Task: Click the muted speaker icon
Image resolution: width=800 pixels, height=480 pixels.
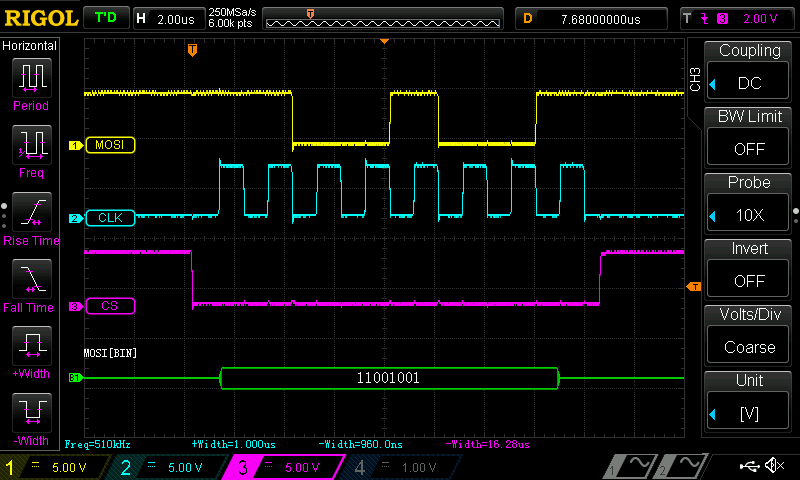Action: pos(776,465)
